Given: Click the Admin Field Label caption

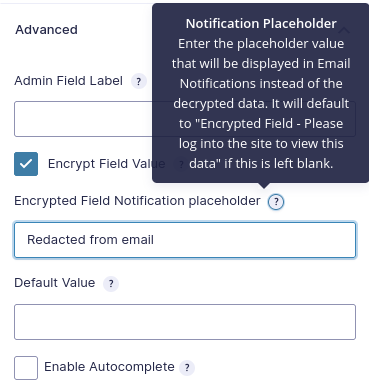Looking at the screenshot, I should pos(68,81).
